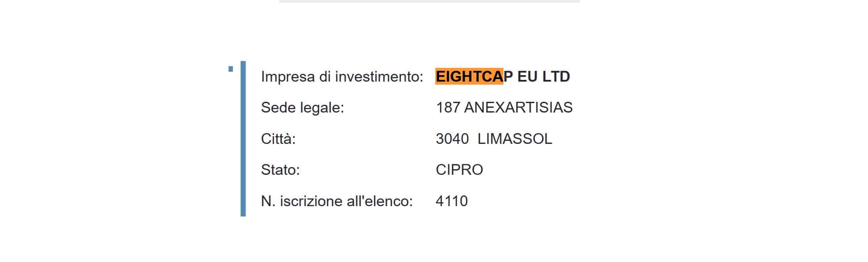This screenshot has width=868, height=262.
Task: Select postal code 3040
Action: [452, 139]
